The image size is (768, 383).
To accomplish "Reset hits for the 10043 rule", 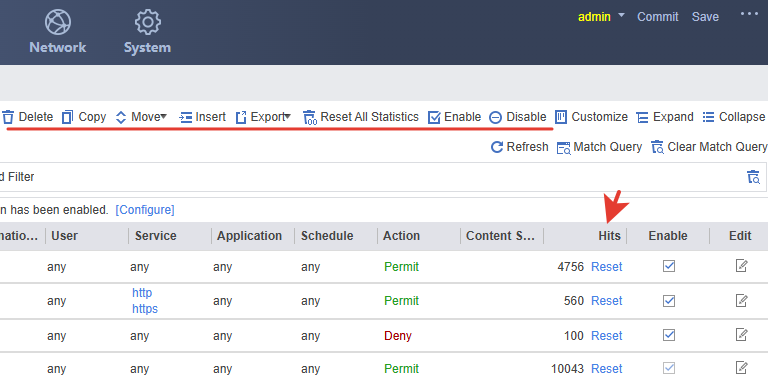I will click(606, 368).
